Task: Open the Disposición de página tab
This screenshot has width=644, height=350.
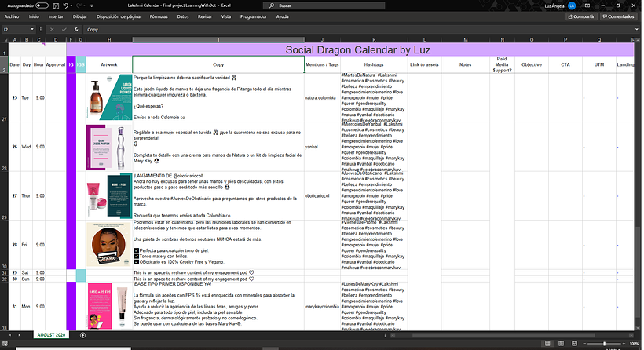Action: (x=119, y=16)
